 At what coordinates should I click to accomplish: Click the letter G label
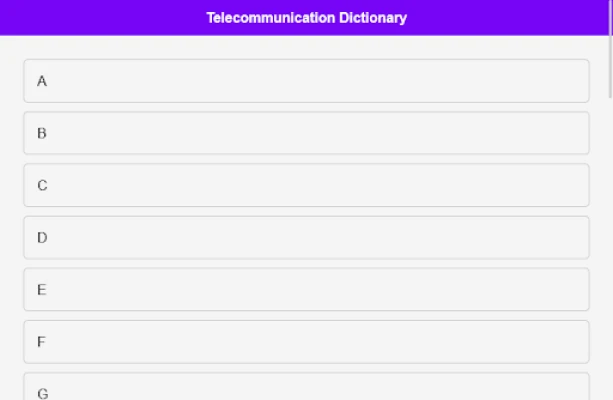pyautogui.click(x=43, y=393)
